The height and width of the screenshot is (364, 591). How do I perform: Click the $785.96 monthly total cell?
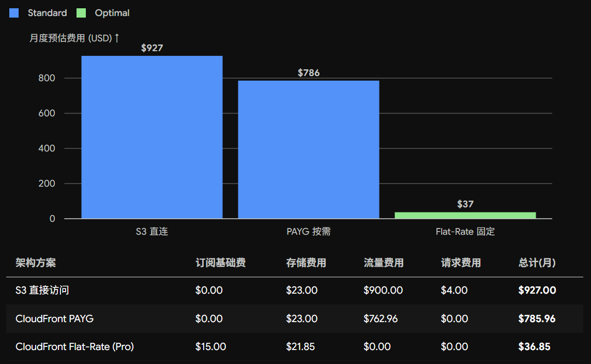[x=537, y=319]
